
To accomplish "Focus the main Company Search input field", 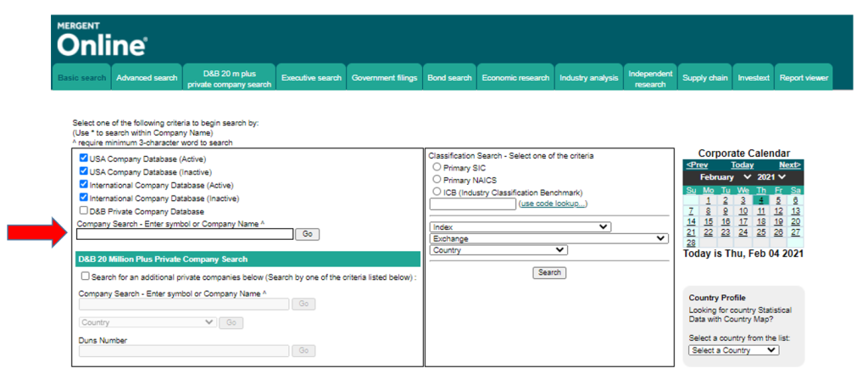I will [185, 234].
